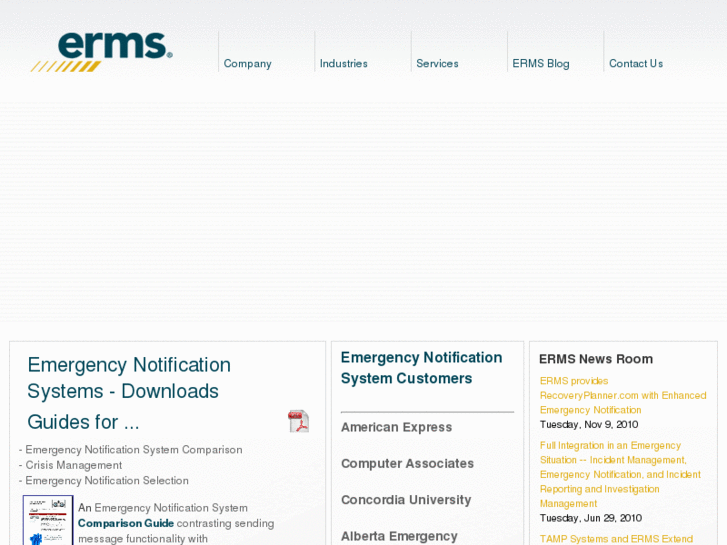
Task: Open the RecoveryPlanner.com news article link
Action: (623, 396)
